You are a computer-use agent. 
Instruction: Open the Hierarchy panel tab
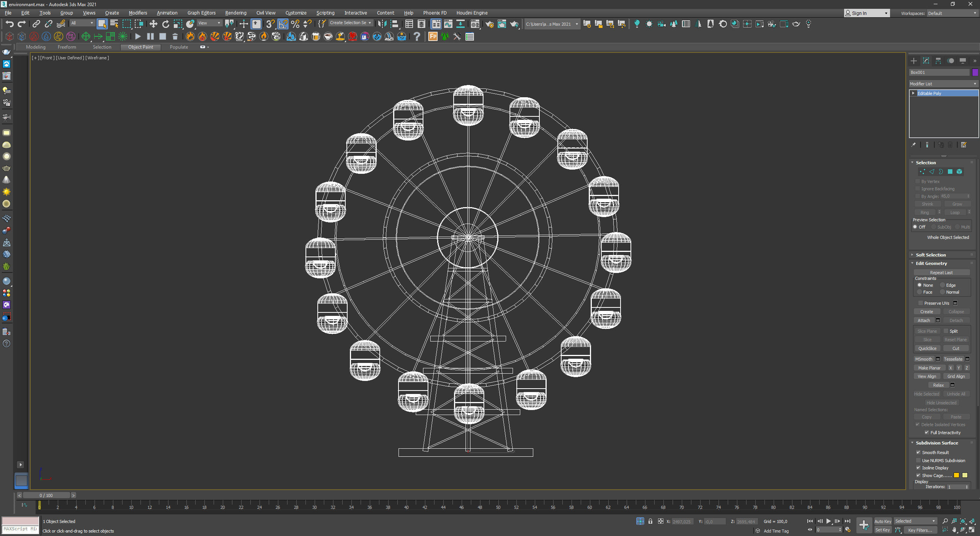click(x=938, y=61)
